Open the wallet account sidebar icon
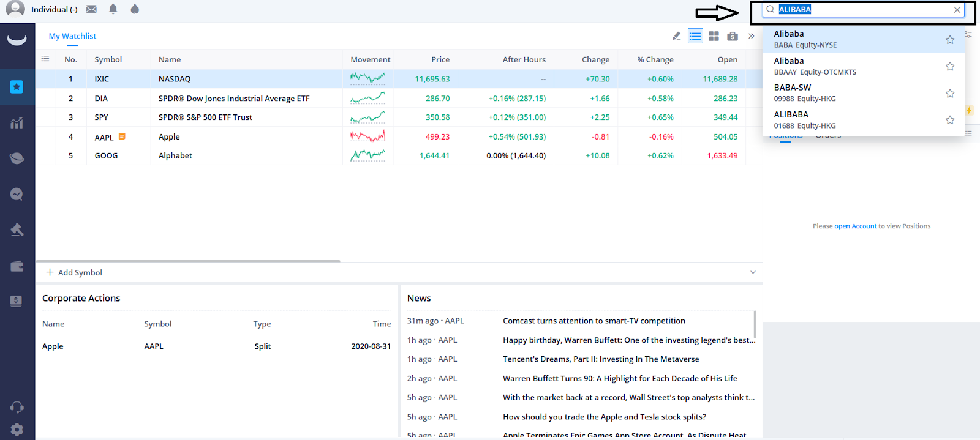Screen dimensions: 980x440 coord(17,266)
